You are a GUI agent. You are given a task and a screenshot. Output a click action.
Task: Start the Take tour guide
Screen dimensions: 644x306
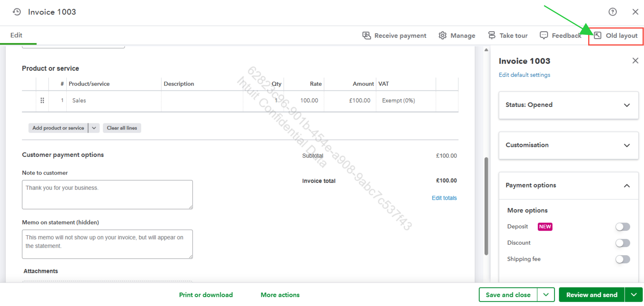point(508,35)
